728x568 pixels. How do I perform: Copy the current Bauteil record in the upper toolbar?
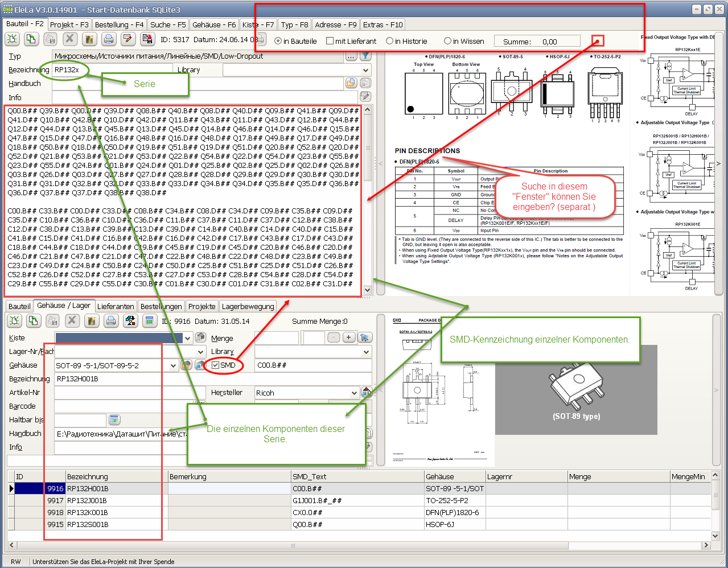point(32,39)
